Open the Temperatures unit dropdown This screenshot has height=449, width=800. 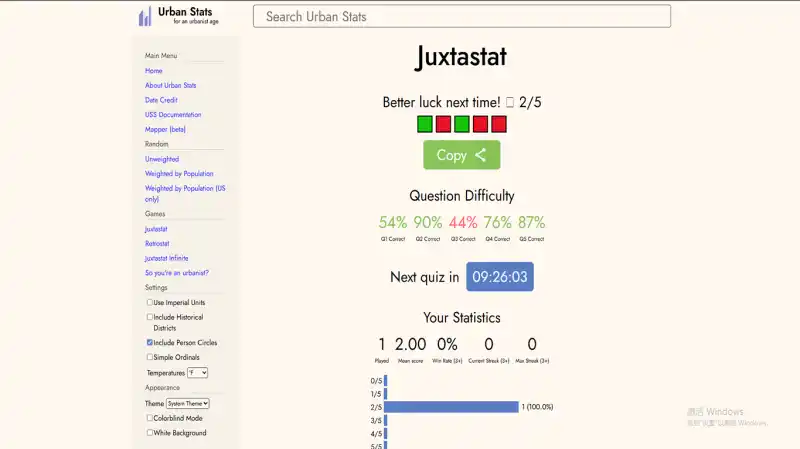pos(197,372)
